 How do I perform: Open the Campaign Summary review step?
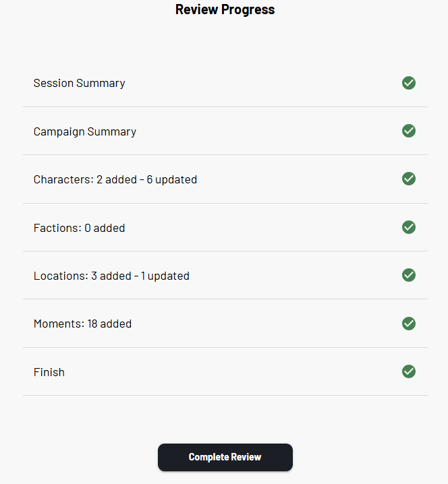85,131
